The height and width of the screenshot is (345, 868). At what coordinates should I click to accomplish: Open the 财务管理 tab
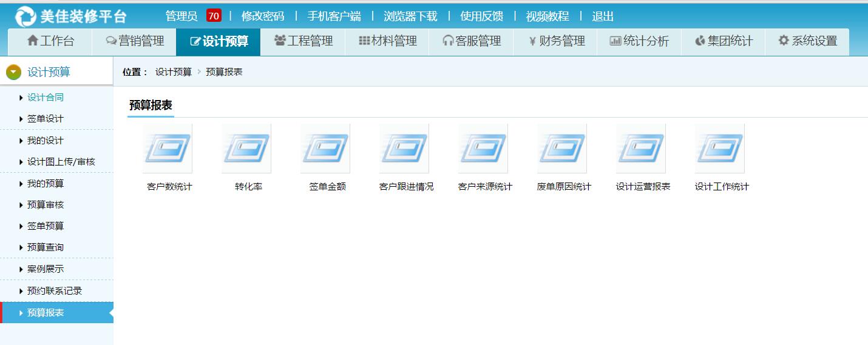(556, 41)
